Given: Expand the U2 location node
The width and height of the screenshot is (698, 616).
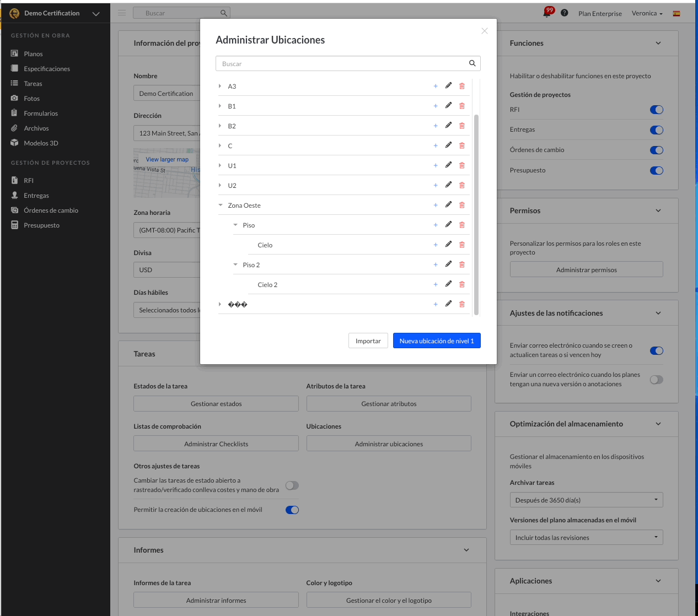Looking at the screenshot, I should pos(220,185).
